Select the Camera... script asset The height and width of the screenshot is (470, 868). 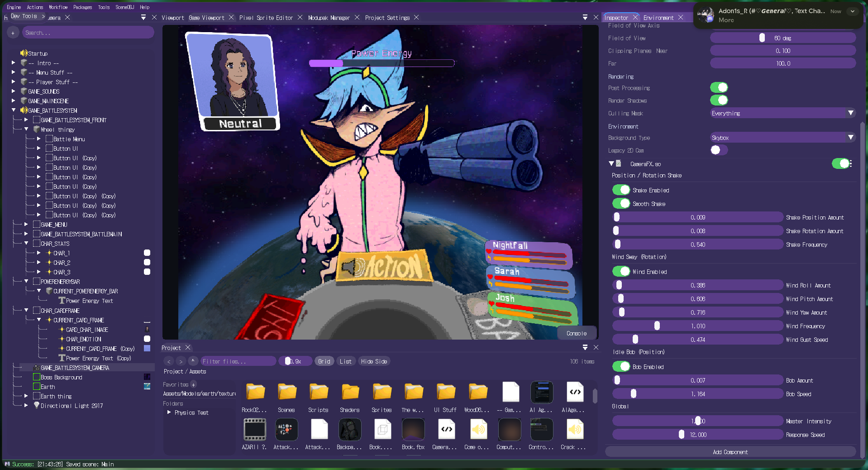(446, 434)
